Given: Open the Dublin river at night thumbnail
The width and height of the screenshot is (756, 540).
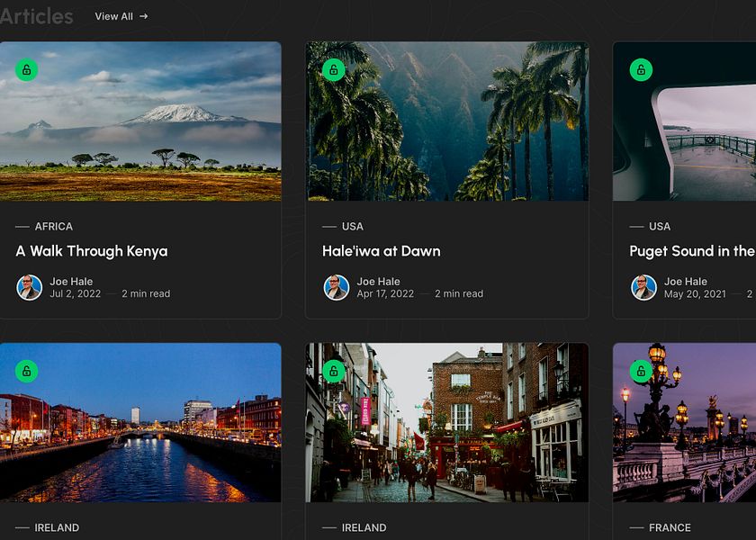Looking at the screenshot, I should click(x=140, y=422).
